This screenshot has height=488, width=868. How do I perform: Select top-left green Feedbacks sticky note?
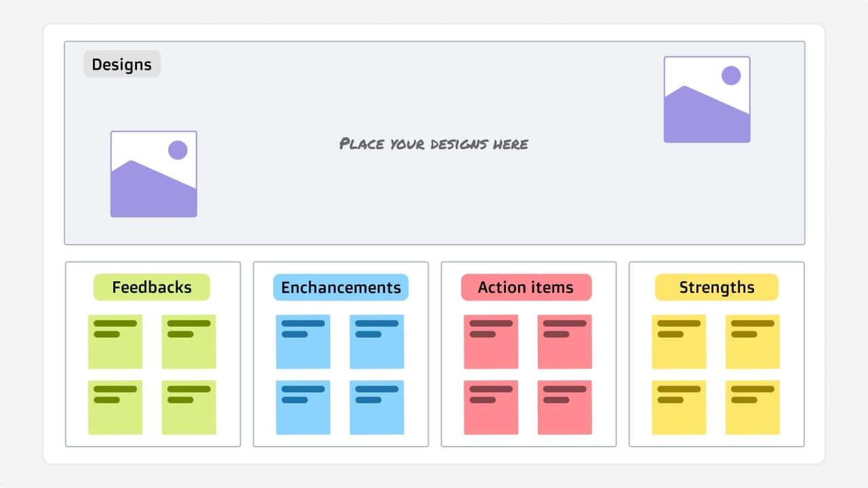[x=115, y=342]
